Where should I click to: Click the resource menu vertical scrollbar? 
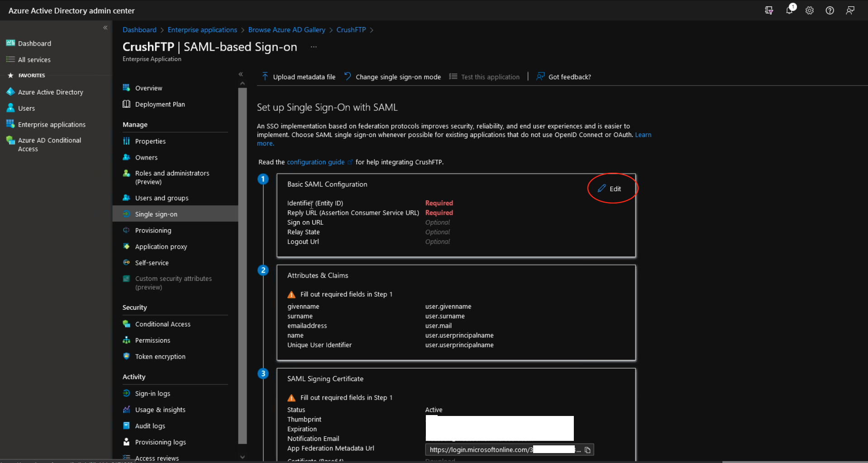coord(243,265)
